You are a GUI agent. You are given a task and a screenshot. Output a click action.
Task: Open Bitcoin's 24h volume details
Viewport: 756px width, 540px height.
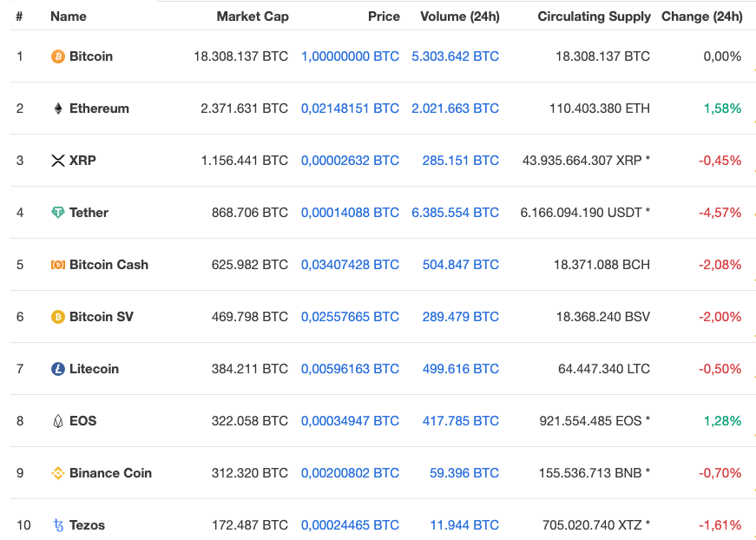(459, 56)
